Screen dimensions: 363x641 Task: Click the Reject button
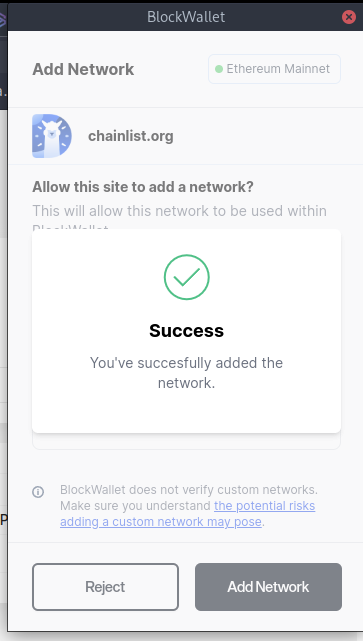[105, 587]
